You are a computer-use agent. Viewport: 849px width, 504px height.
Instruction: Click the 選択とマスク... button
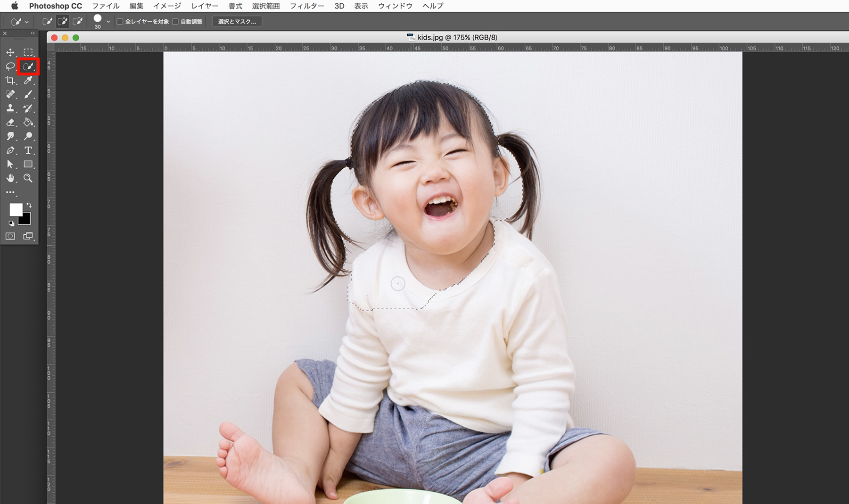coord(237,22)
